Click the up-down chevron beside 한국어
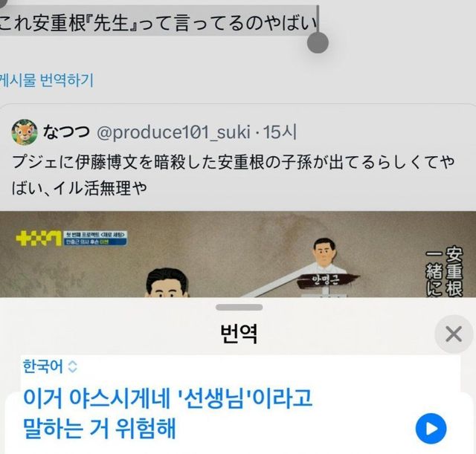 point(73,366)
